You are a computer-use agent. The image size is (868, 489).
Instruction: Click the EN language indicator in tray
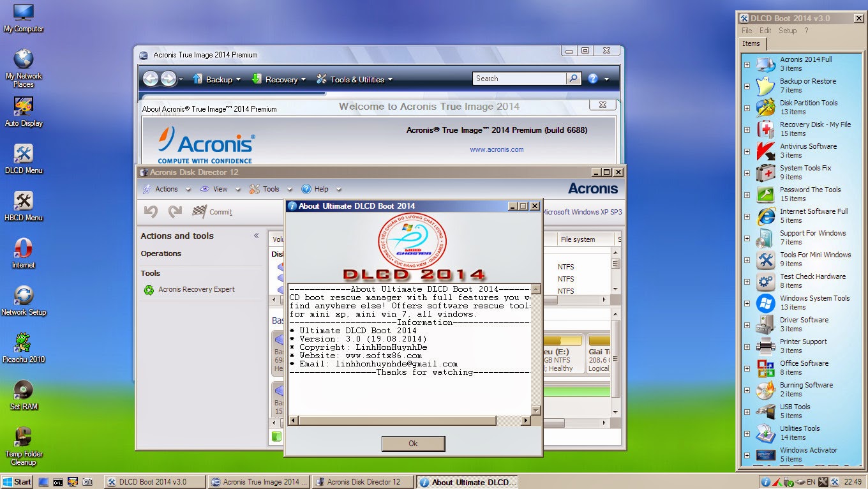[811, 482]
